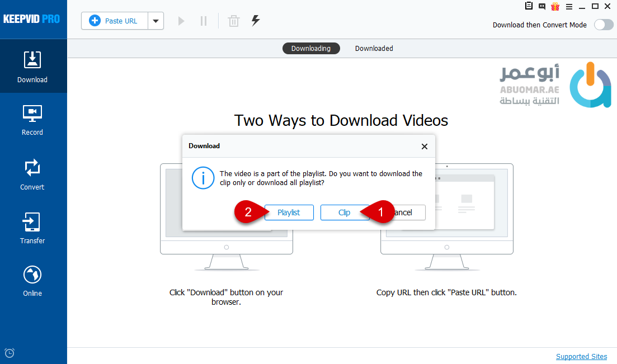Image resolution: width=617 pixels, height=364 pixels.
Task: Expand the Paste URL dropdown arrow
Action: (156, 21)
